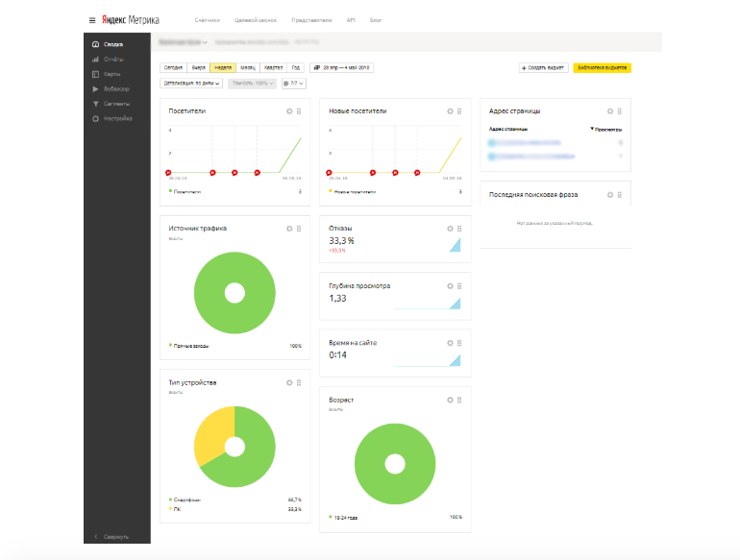740x560 pixels.
Task: Open the hamburger menu beside Яндекс Метрика
Action: point(92,19)
